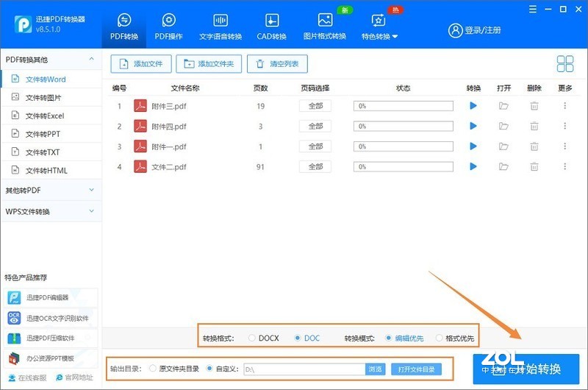The image size is (588, 390).
Task: Select 文件转PPT in sidebar
Action: (x=51, y=134)
